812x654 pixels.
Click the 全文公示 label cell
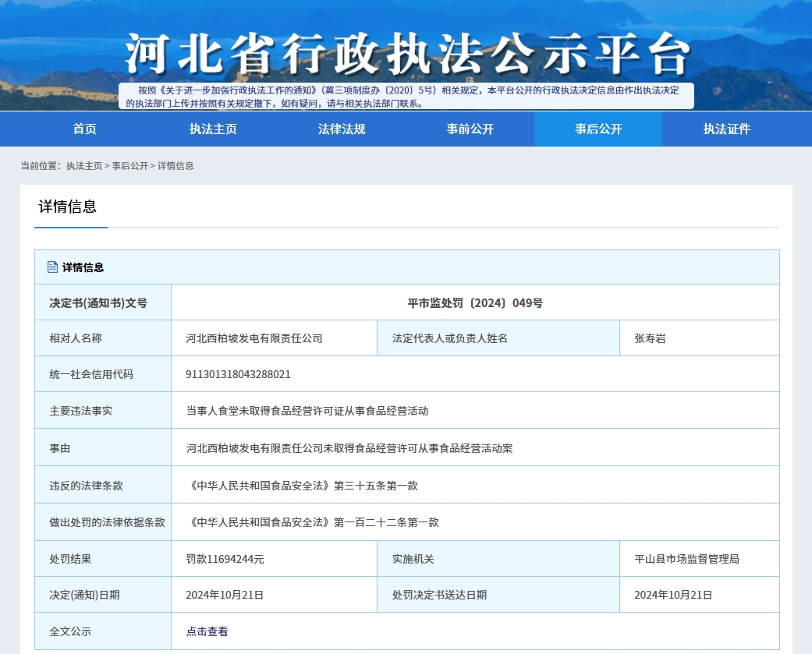[x=103, y=631]
